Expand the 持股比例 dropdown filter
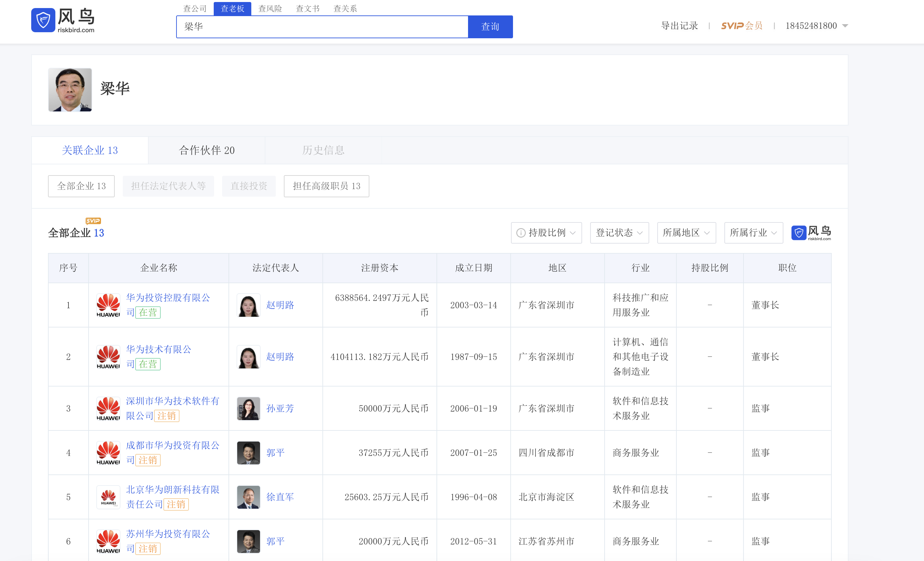 point(551,233)
